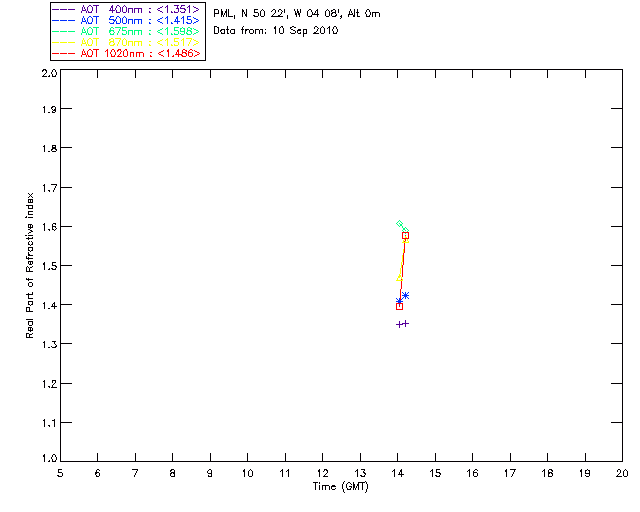Click x-axis tick label 11
640x512 pixels.
(x=285, y=473)
